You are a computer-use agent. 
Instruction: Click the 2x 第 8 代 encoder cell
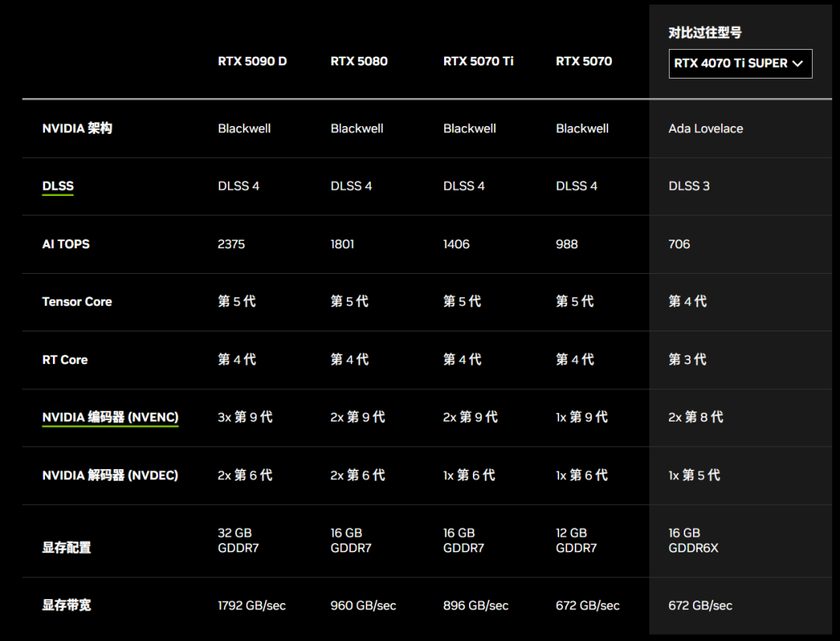(x=695, y=417)
